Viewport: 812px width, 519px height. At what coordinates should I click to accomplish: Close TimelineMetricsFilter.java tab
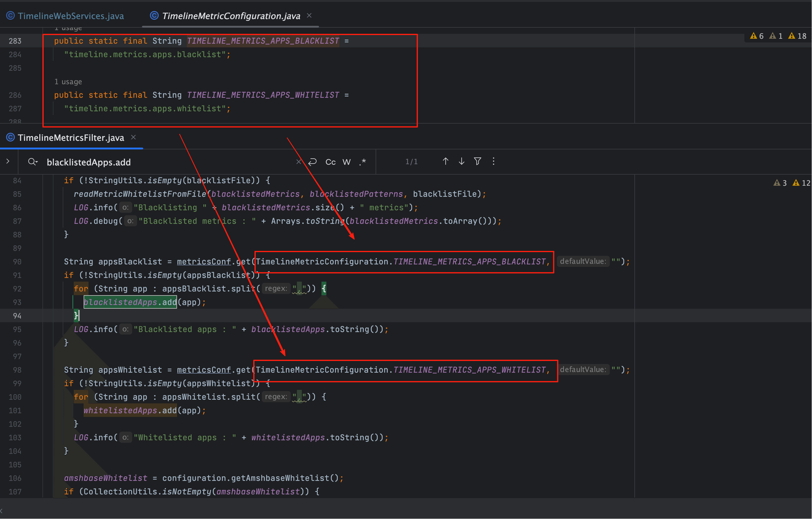(x=133, y=137)
